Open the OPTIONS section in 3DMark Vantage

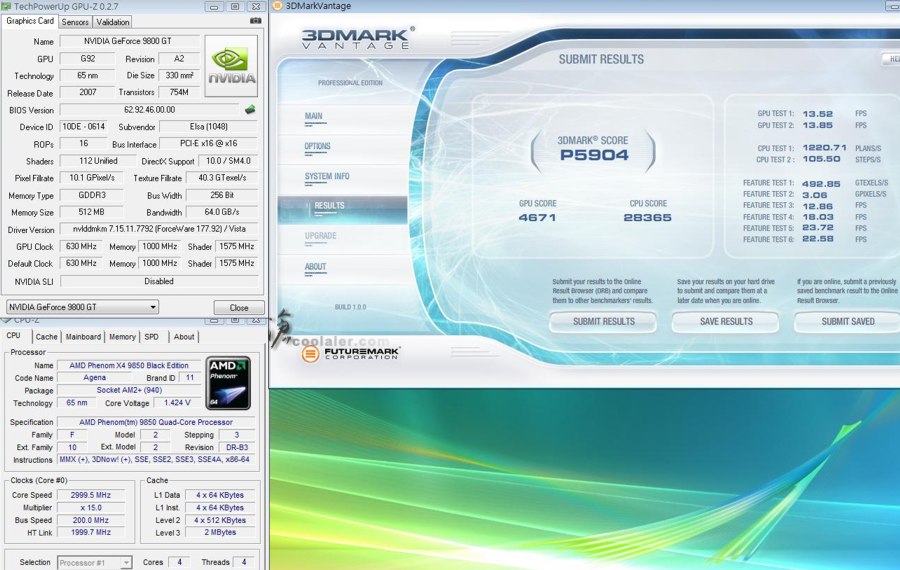(317, 147)
